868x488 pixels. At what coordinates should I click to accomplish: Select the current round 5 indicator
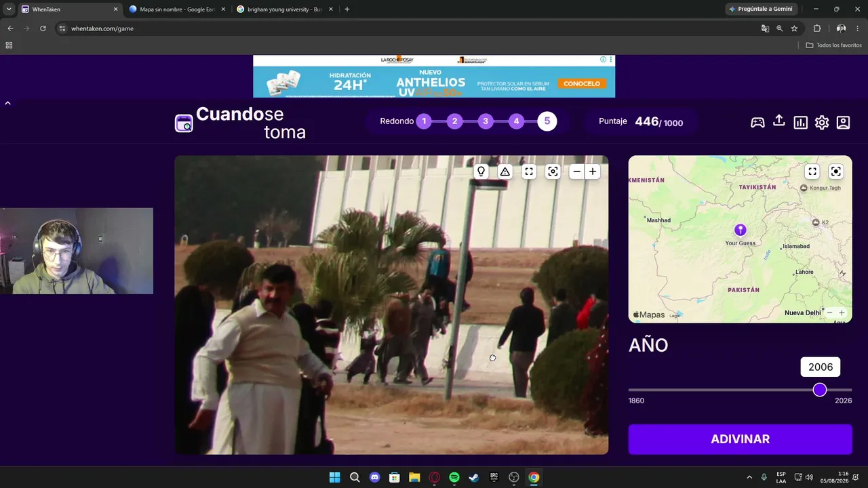pyautogui.click(x=547, y=121)
